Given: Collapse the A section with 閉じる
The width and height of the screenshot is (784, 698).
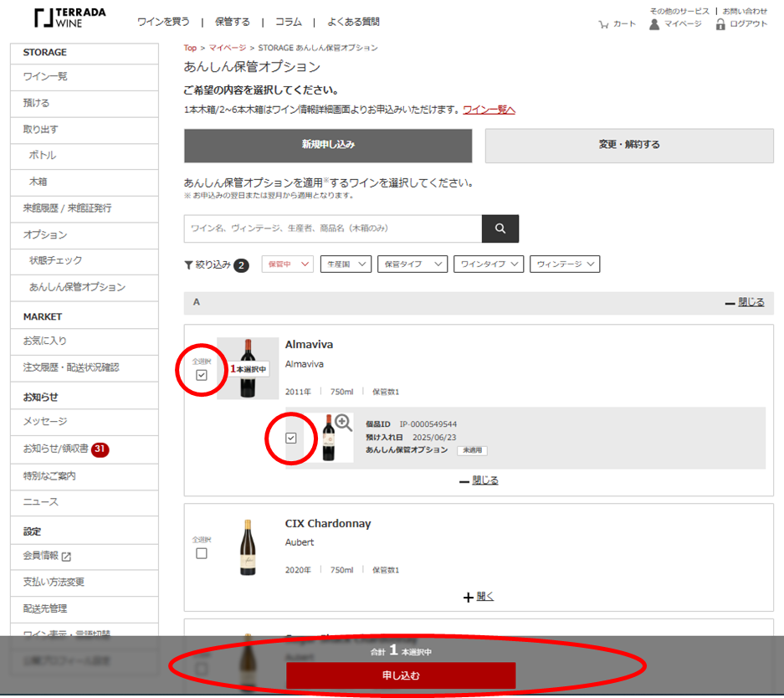Looking at the screenshot, I should 745,302.
